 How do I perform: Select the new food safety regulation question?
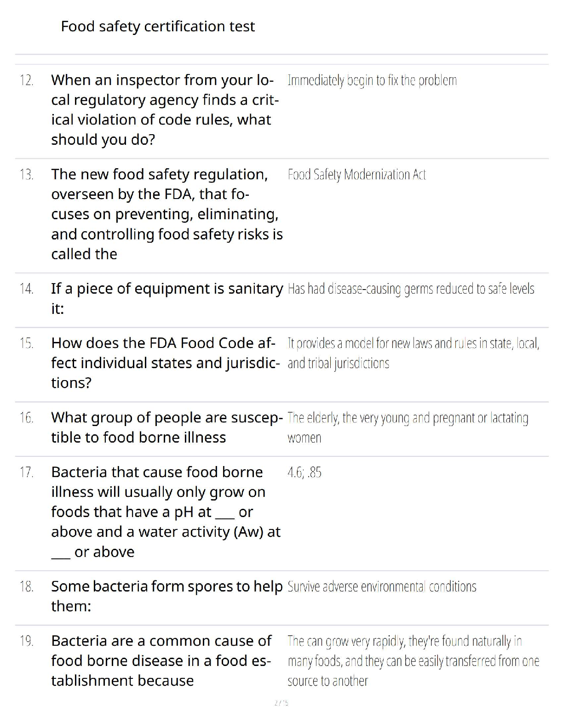click(x=167, y=214)
